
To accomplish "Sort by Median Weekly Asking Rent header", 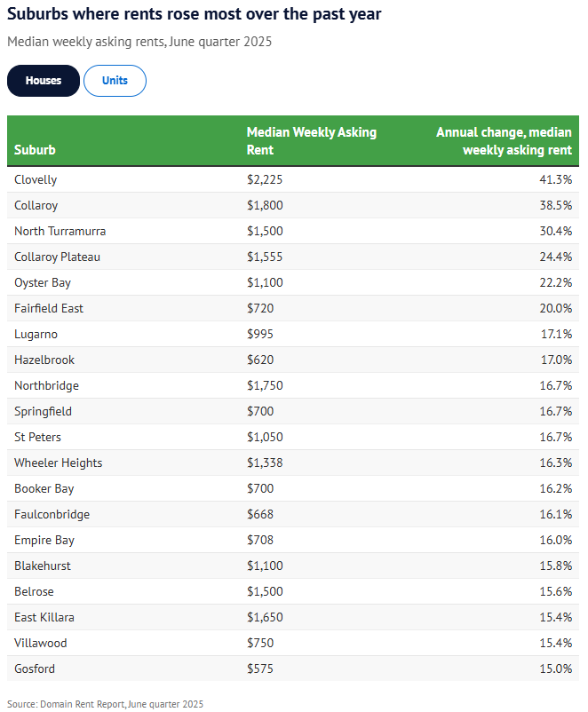I will tap(311, 141).
